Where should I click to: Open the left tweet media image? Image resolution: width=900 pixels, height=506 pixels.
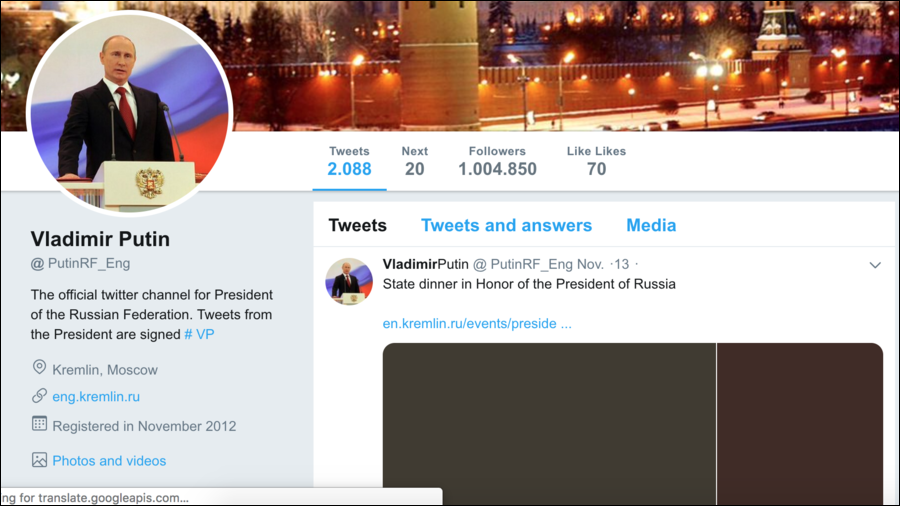point(549,425)
